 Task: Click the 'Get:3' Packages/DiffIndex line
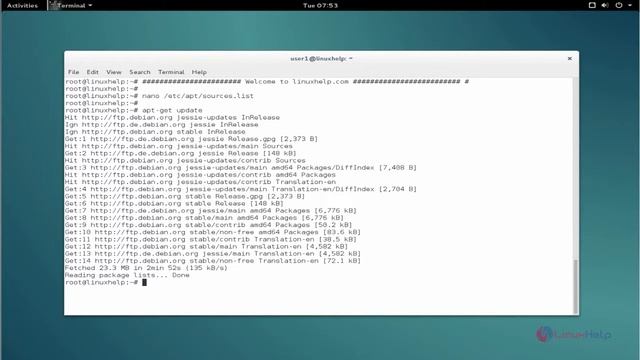pyautogui.click(x=241, y=168)
